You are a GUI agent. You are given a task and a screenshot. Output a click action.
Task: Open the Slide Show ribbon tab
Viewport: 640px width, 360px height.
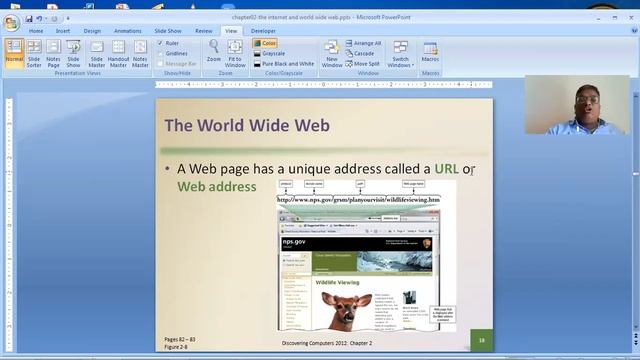168,31
